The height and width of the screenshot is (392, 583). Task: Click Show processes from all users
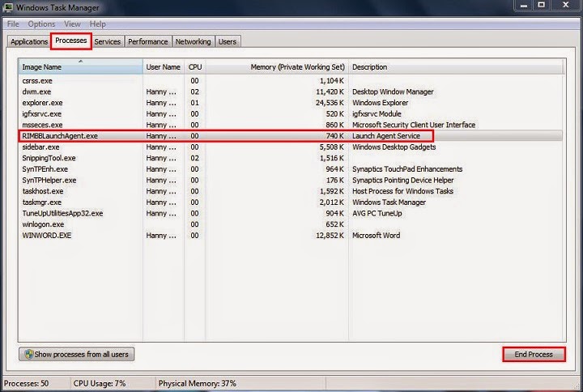(x=77, y=354)
